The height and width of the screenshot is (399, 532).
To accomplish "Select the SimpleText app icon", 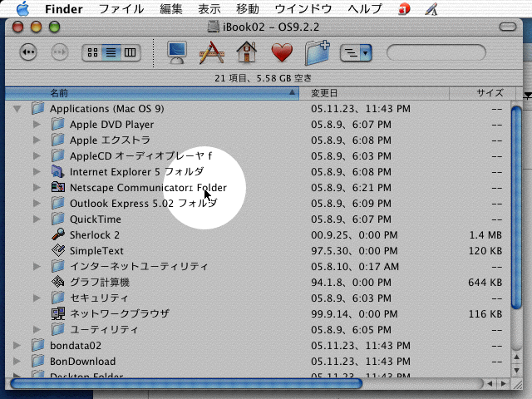I will (x=58, y=251).
